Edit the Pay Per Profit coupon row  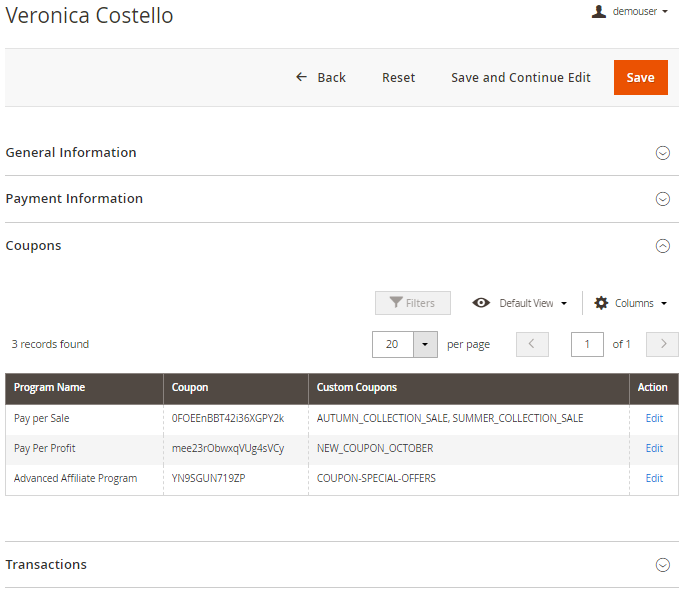pos(654,449)
